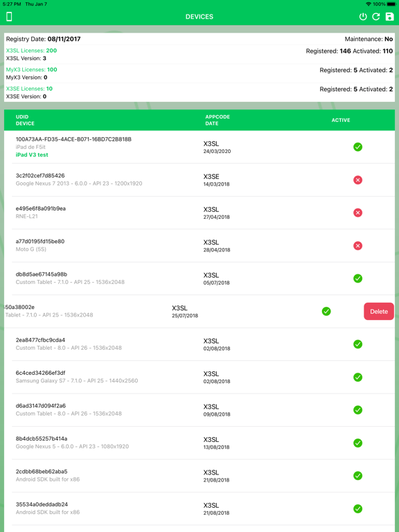Select UDID e495e6f8a091b9ea

pos(41,209)
